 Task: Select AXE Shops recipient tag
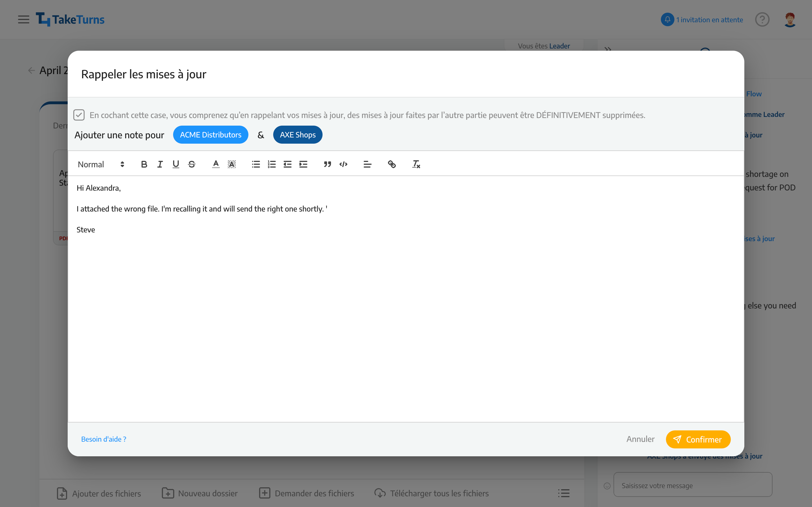297,135
